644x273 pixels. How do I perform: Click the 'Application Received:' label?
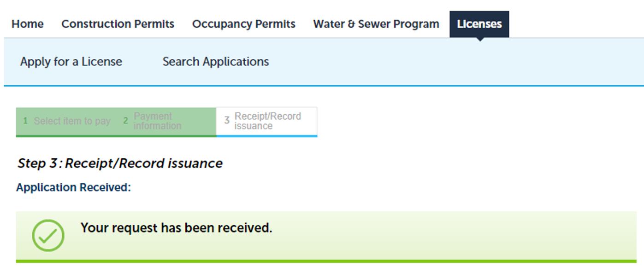pyautogui.click(x=73, y=187)
